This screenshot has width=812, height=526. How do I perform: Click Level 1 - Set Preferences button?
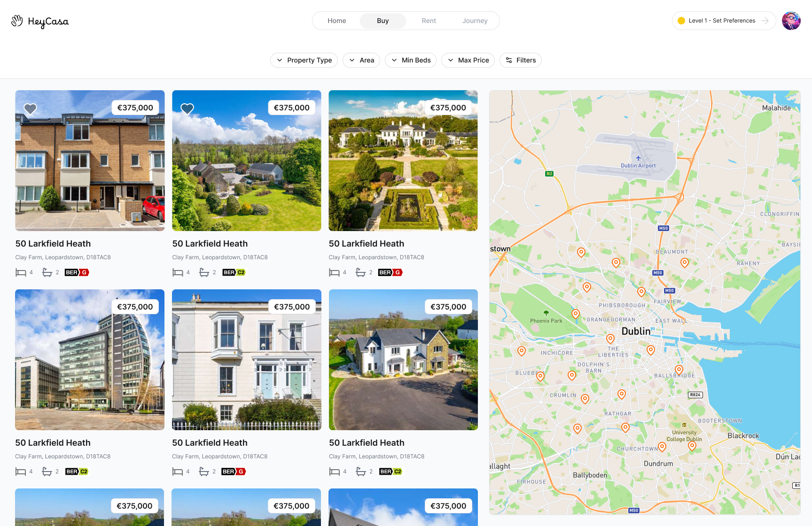(724, 21)
